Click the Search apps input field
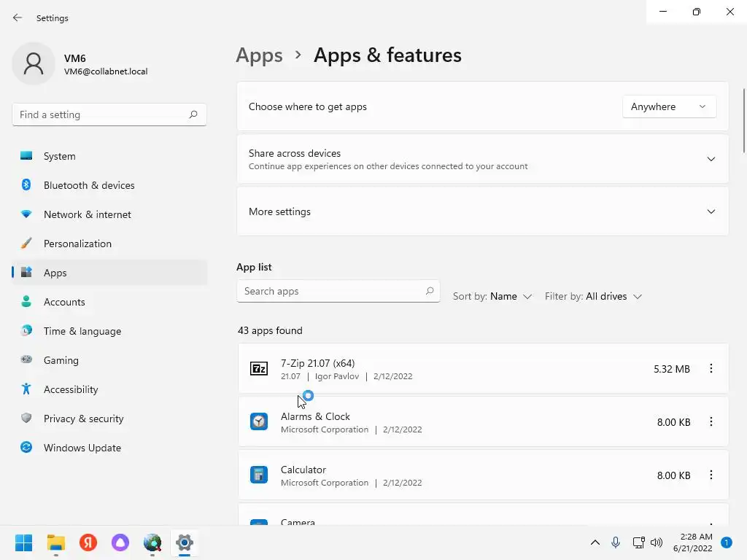 click(332, 291)
